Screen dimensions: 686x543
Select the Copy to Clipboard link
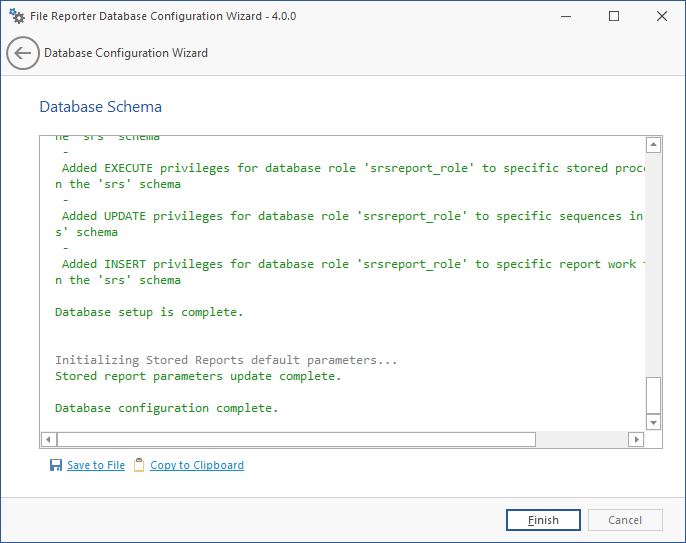(x=197, y=465)
